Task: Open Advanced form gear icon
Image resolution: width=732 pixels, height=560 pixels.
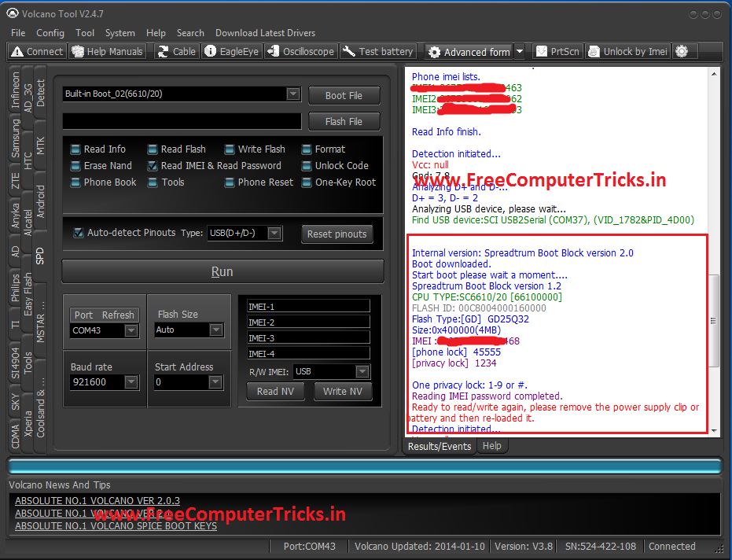Action: pos(434,52)
